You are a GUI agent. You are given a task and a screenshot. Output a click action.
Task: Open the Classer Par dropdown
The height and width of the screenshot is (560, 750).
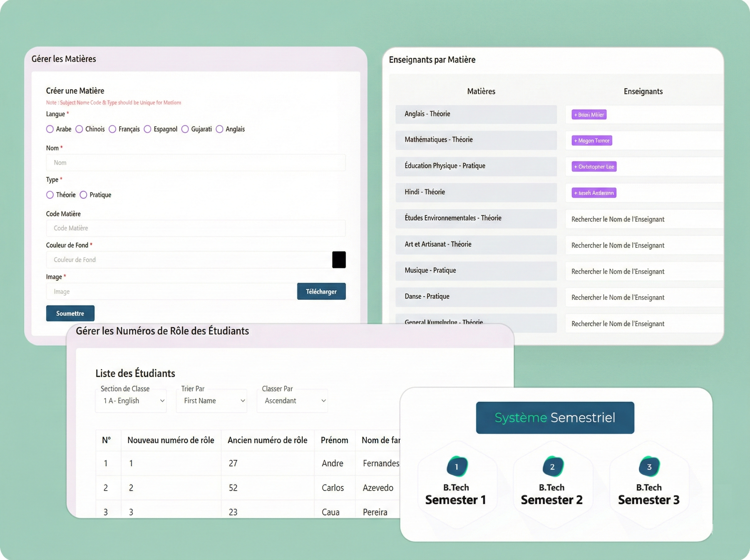tap(292, 401)
